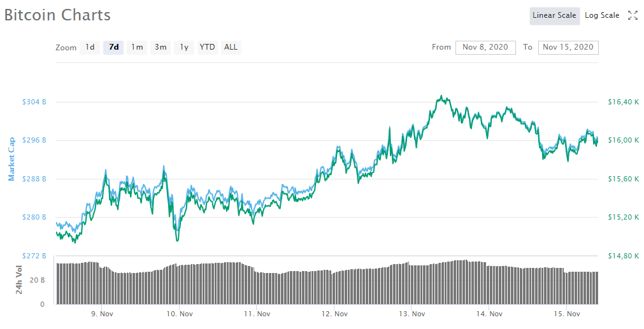
Task: Click the 15. Nov date marker
Action: point(567,314)
